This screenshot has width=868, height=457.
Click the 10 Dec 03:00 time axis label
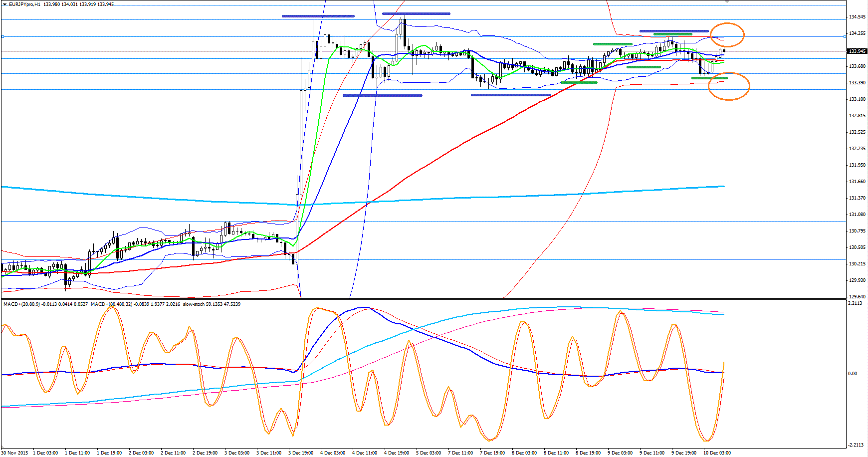(x=717, y=453)
